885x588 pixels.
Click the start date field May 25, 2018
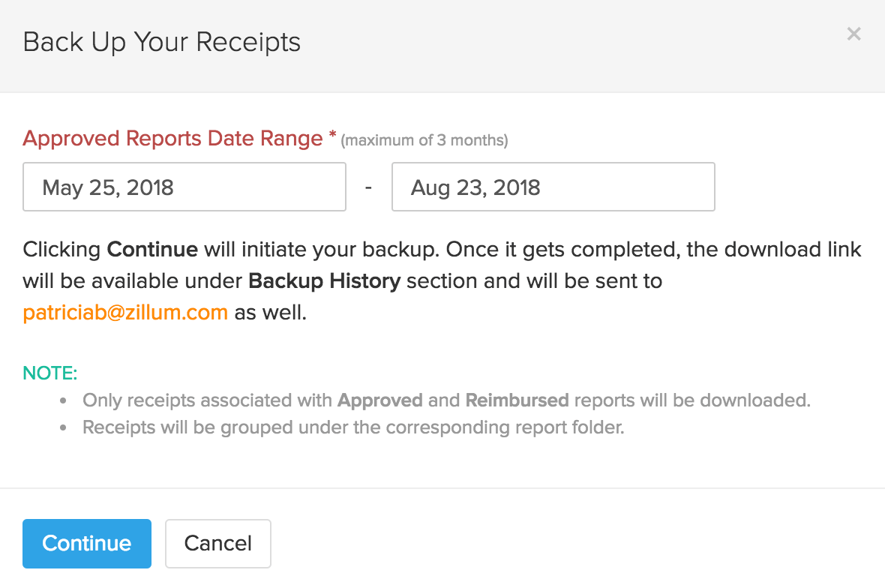coord(184,187)
